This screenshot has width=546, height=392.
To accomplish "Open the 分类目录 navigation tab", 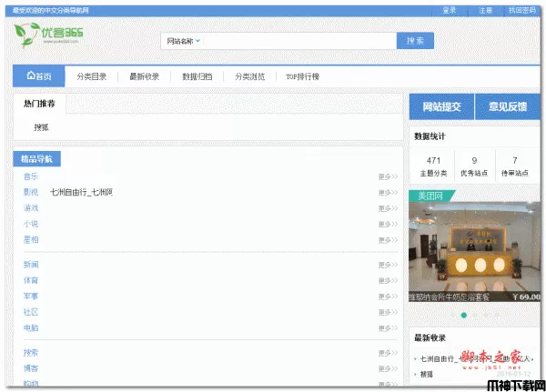I will 91,76.
